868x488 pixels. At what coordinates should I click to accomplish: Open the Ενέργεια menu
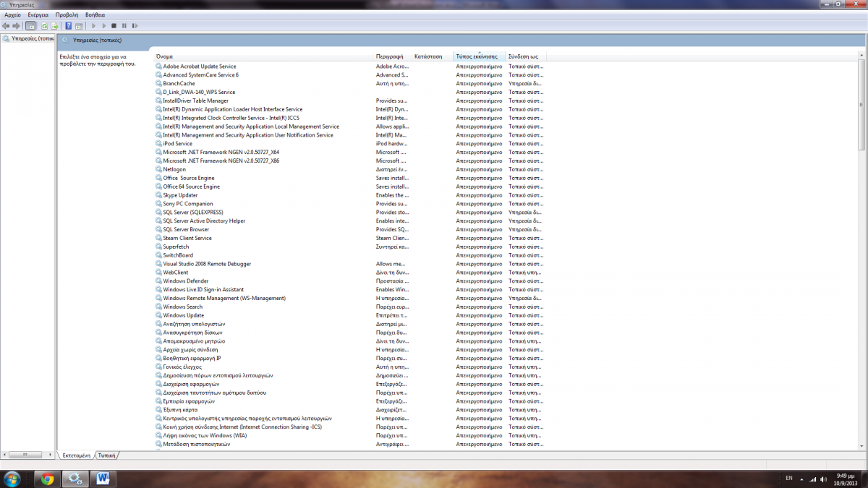pyautogui.click(x=38, y=14)
